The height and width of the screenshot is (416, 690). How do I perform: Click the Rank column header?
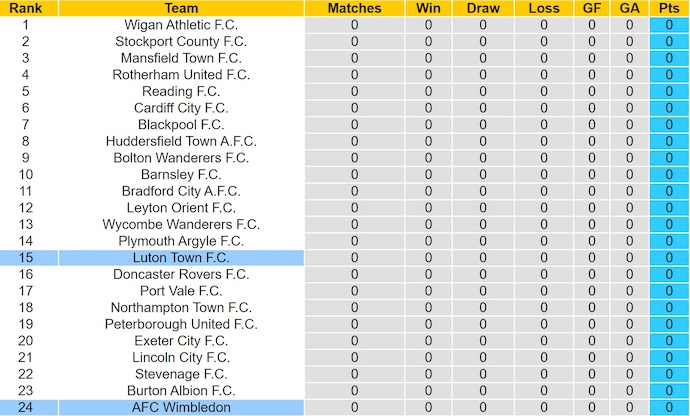coord(25,8)
